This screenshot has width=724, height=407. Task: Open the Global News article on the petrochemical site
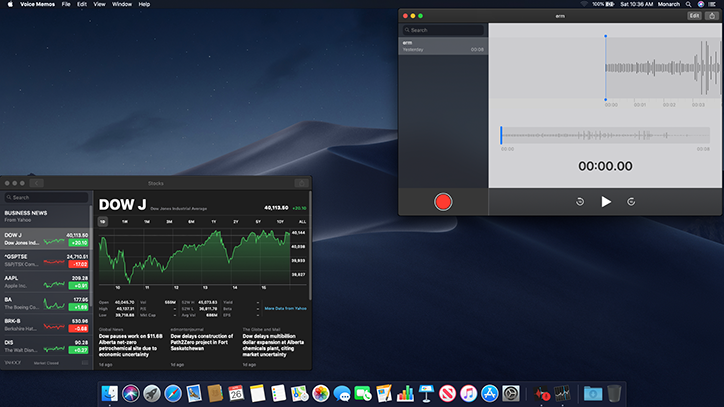pyautogui.click(x=131, y=346)
